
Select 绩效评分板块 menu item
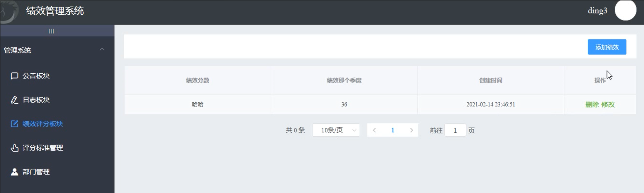click(57, 124)
